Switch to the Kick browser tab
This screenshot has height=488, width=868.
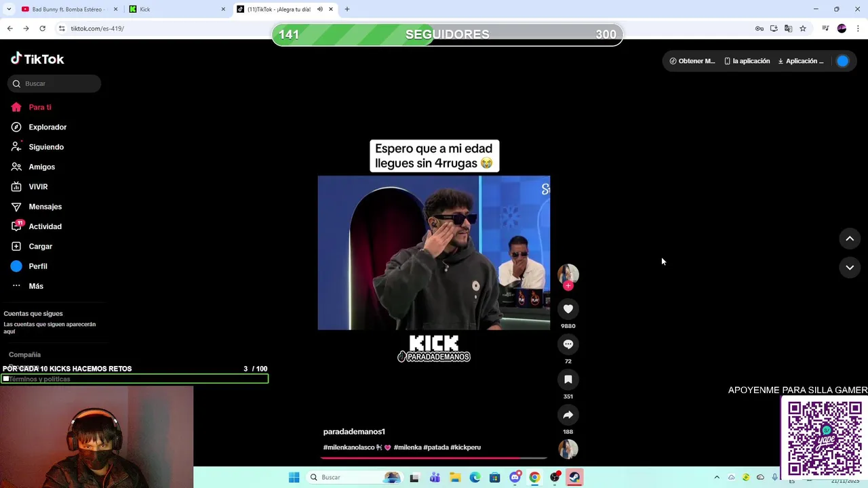tap(178, 9)
